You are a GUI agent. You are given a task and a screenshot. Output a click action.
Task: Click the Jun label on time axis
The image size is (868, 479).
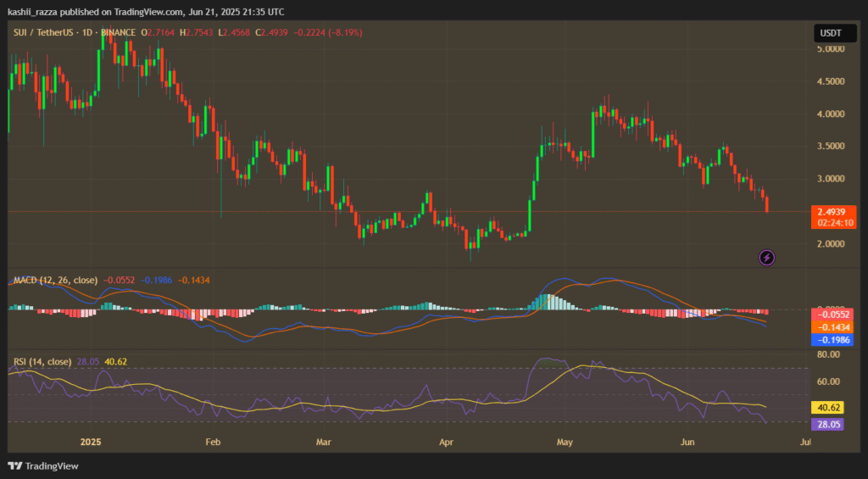[687, 442]
